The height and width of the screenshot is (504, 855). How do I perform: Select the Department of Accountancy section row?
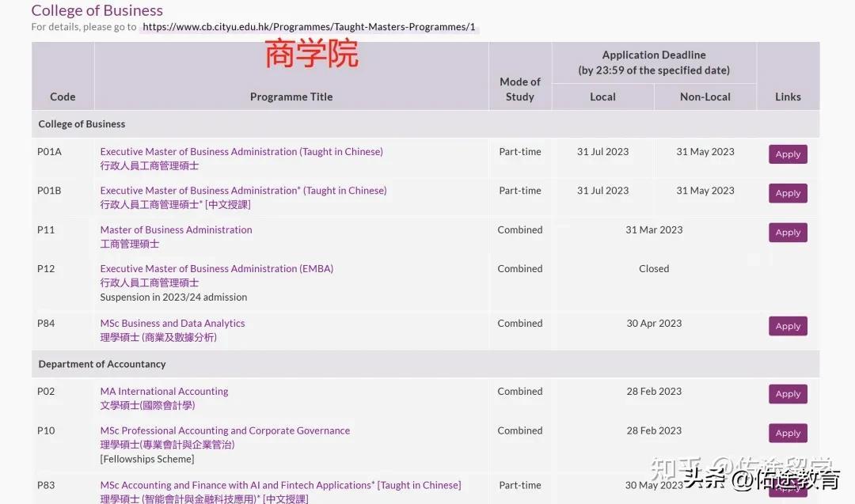pyautogui.click(x=102, y=363)
